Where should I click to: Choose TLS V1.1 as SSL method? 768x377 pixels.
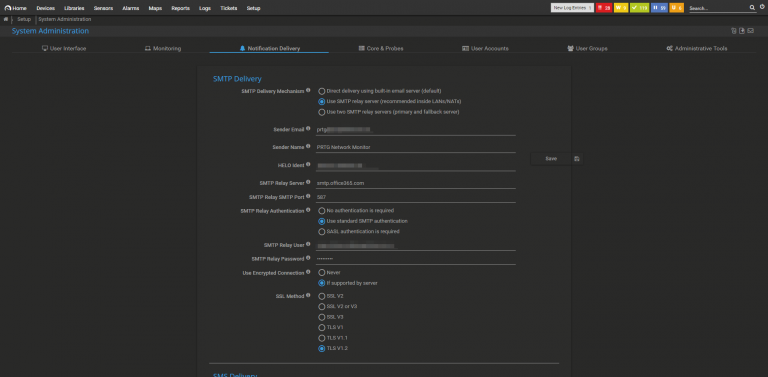321,338
